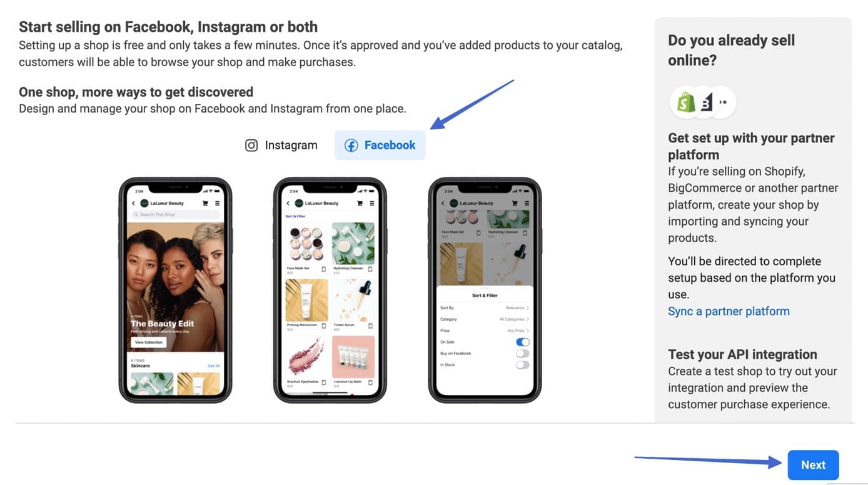Tap back arrow on middle phone
The image size is (868, 485).
pyautogui.click(x=288, y=203)
